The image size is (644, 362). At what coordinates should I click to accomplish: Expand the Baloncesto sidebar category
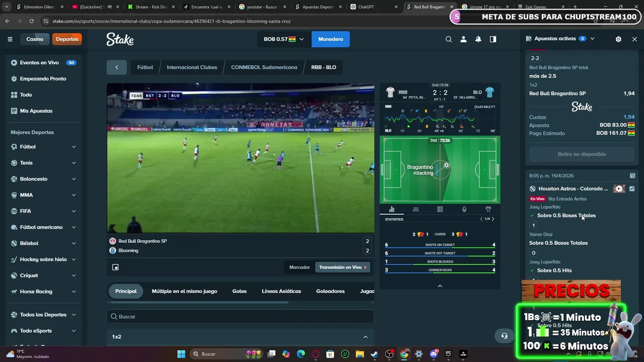pos(73,179)
